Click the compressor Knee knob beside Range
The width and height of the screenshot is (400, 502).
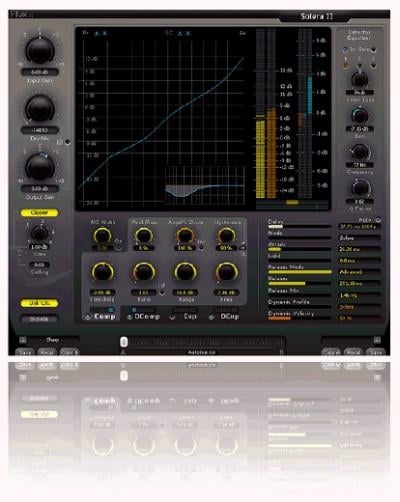pos(226,272)
